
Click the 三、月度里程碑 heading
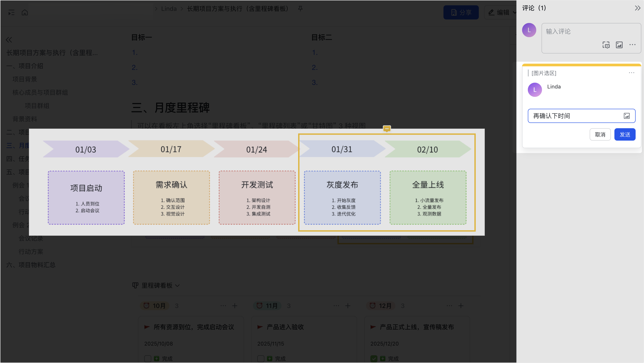point(170,108)
